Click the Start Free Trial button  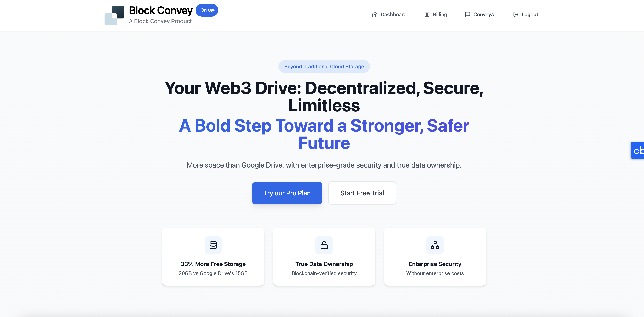[x=362, y=193]
